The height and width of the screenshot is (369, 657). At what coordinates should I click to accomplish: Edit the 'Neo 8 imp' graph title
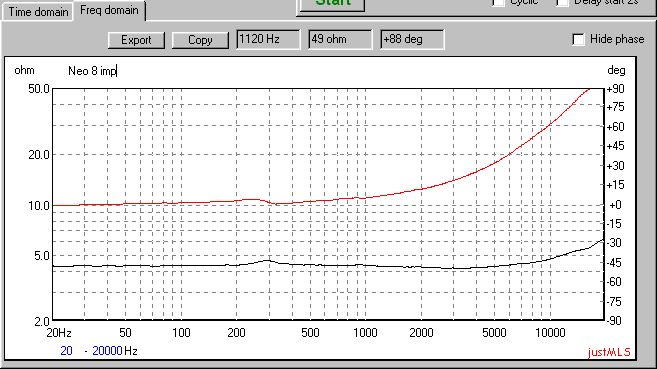click(92, 71)
